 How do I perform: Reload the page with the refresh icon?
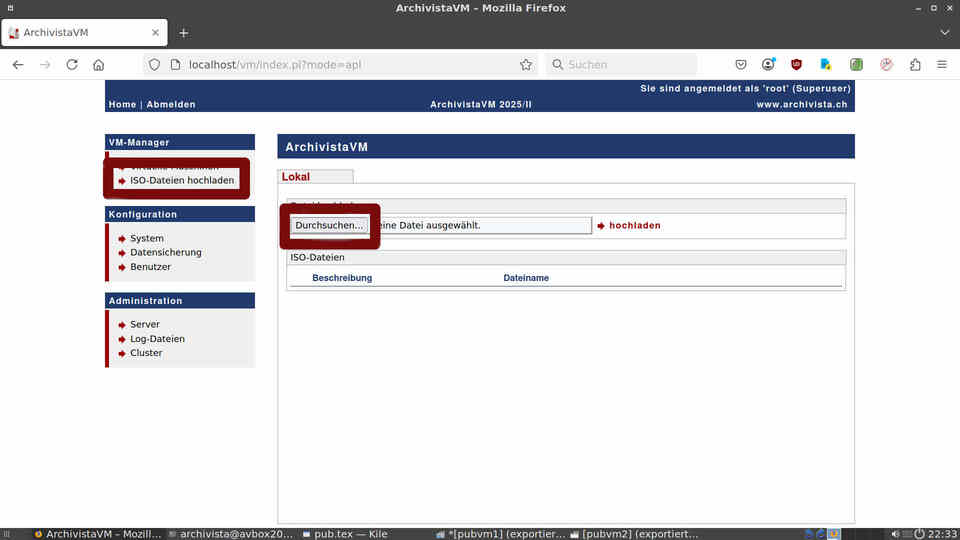[72, 64]
